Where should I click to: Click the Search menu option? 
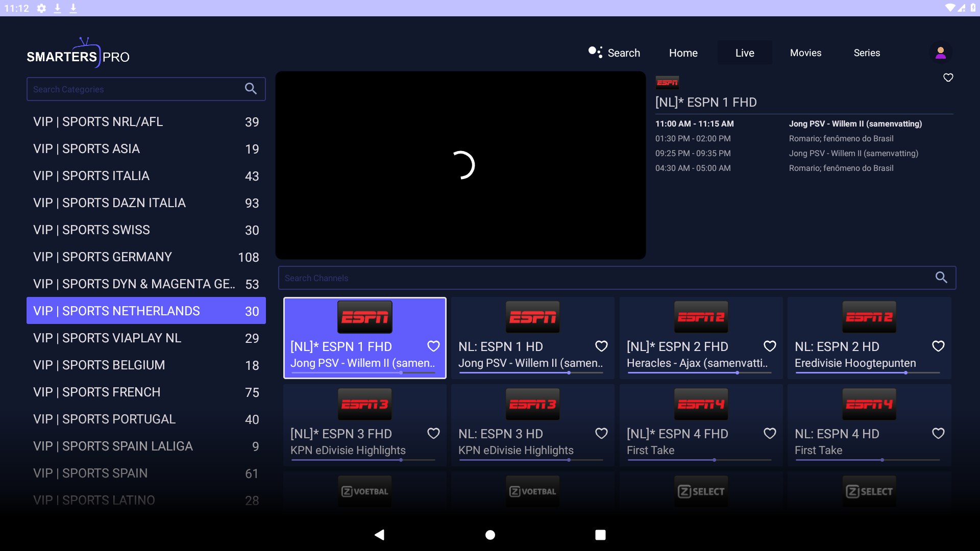[x=624, y=53]
